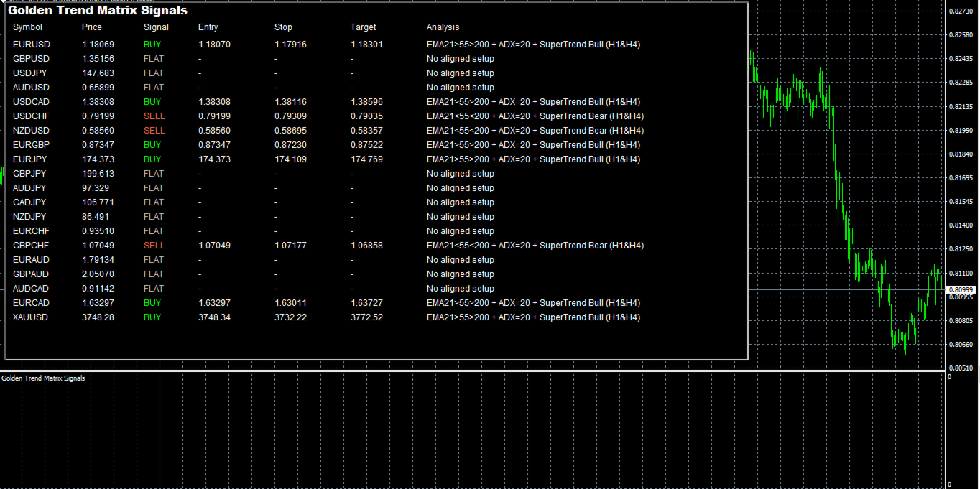Click the EURGBP stop value 0.87230

pos(290,145)
